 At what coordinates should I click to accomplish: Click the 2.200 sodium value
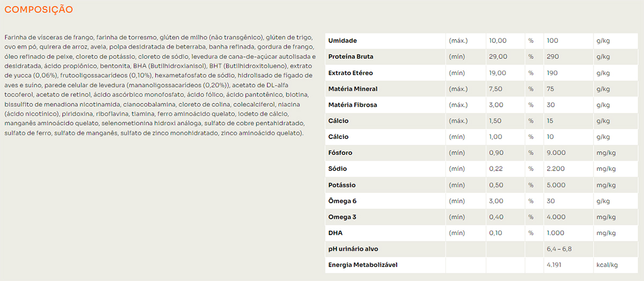[556, 169]
